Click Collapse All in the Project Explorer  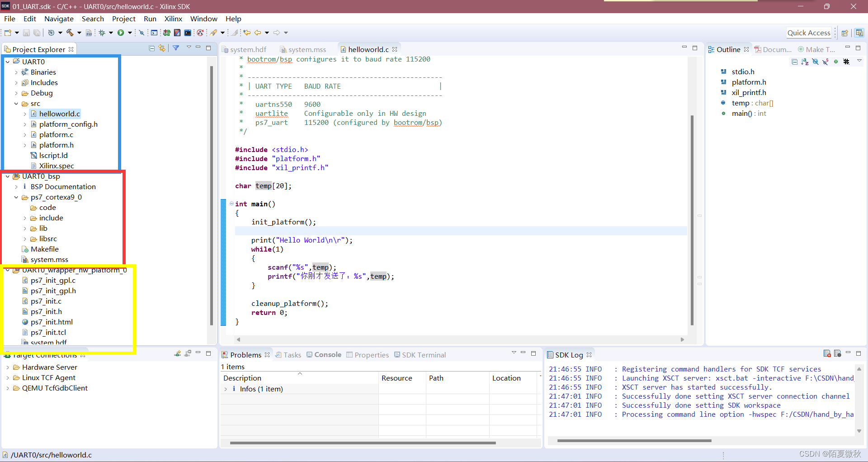151,48
